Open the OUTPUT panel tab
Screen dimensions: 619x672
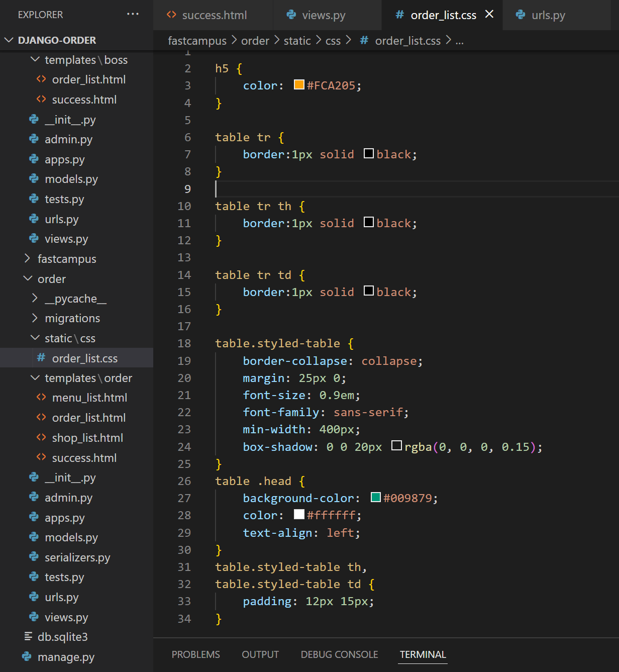click(x=260, y=654)
